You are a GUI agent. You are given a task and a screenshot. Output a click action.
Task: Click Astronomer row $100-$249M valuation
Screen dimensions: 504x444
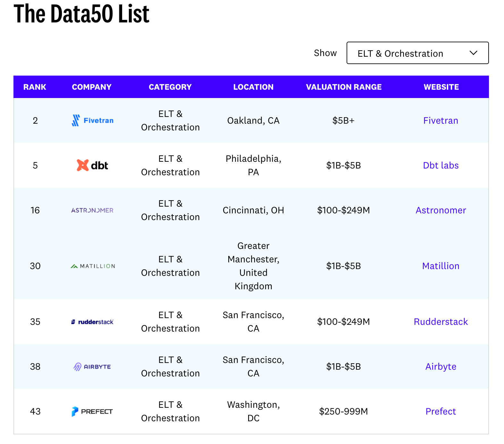(x=343, y=210)
